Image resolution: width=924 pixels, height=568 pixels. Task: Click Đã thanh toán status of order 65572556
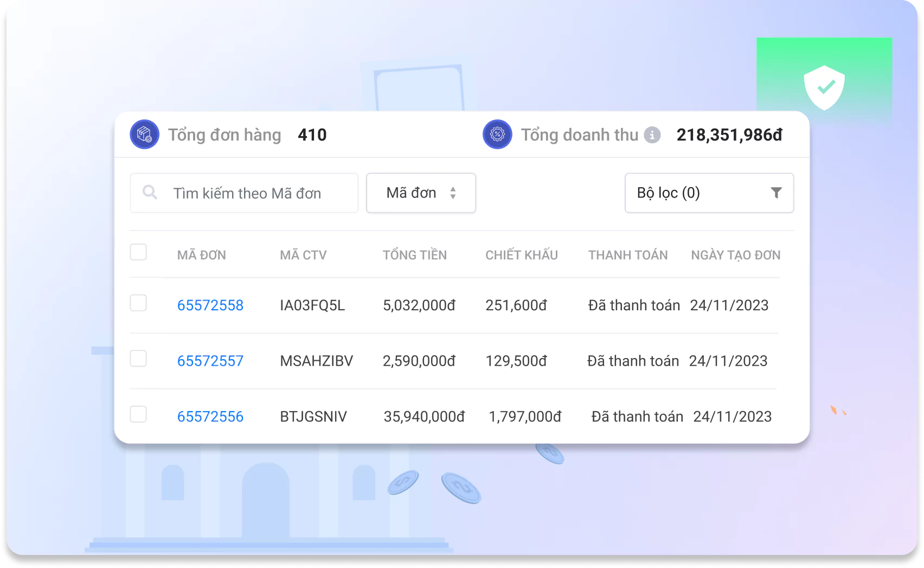tap(637, 417)
